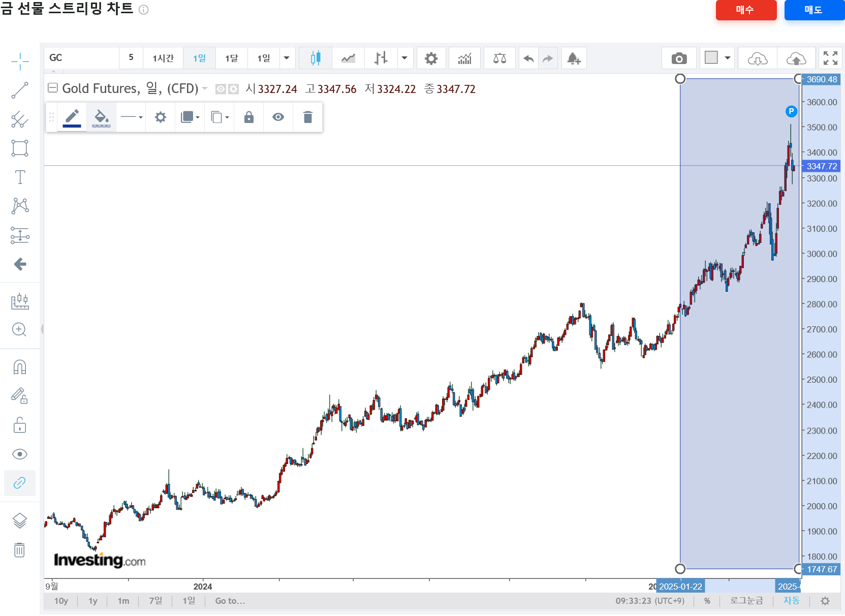Image resolution: width=845 pixels, height=616 pixels.
Task: Open the chart style dropdown arrow
Action: (404, 58)
